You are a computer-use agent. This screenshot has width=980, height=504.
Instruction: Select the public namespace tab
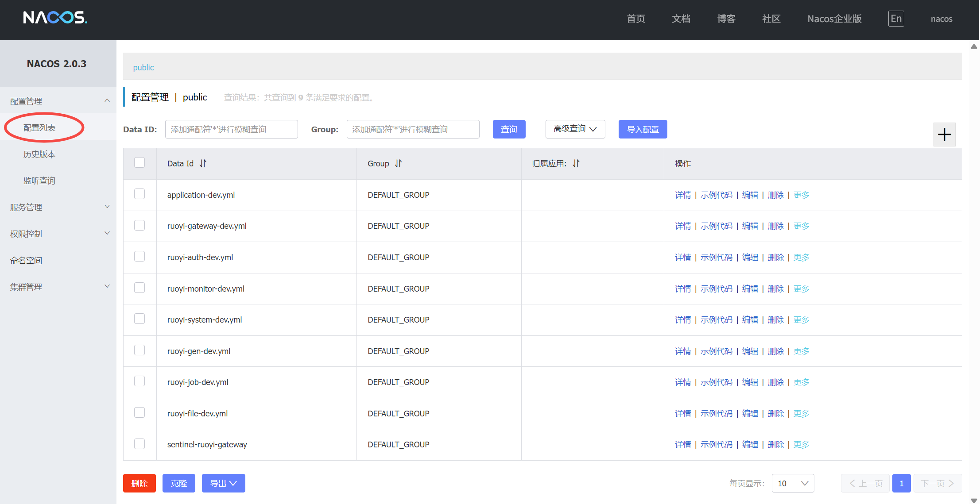pyautogui.click(x=143, y=67)
